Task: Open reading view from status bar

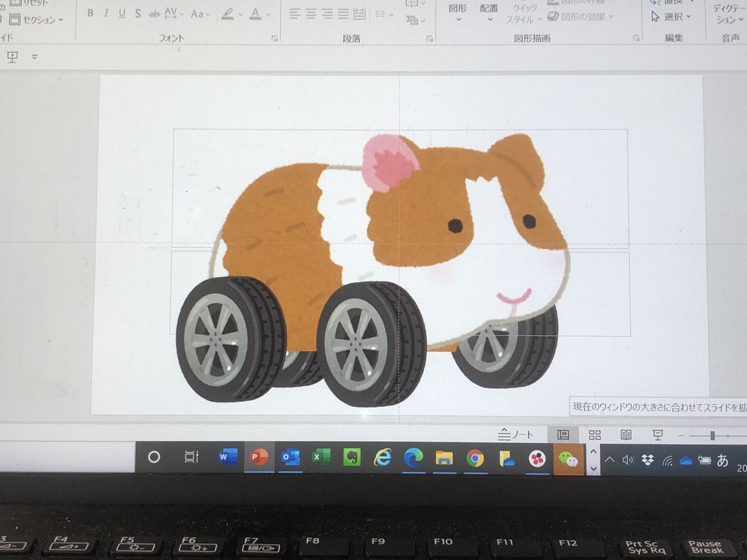Action: pos(626,434)
